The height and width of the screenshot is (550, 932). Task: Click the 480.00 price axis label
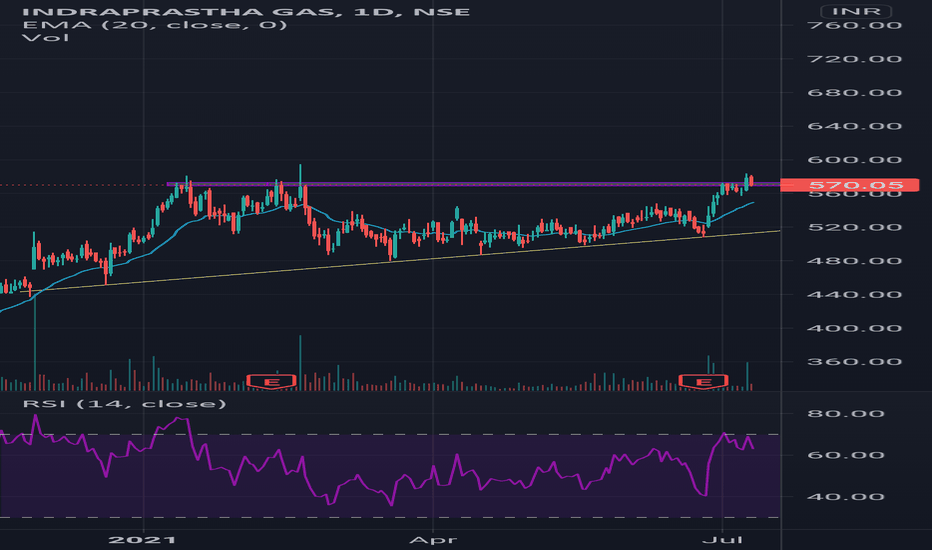pos(854,261)
